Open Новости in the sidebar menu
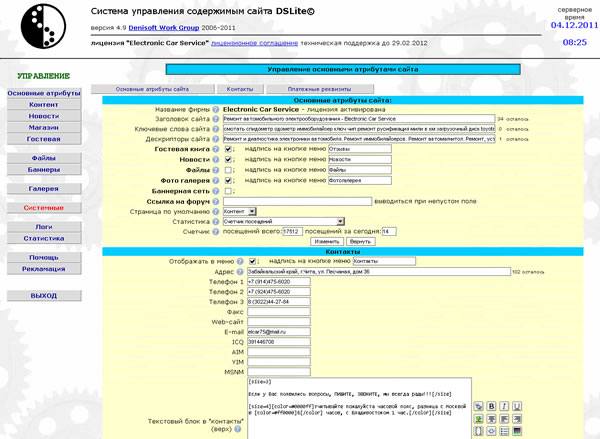Screen dimensions: 600x439 click(44, 116)
